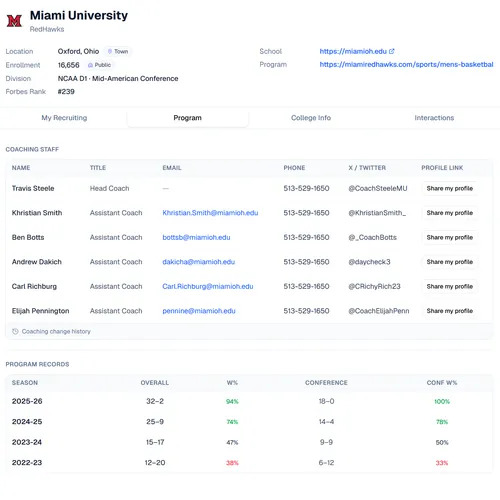Click the name Elijah Pennington
Image resolution: width=500 pixels, height=500 pixels.
coord(41,311)
